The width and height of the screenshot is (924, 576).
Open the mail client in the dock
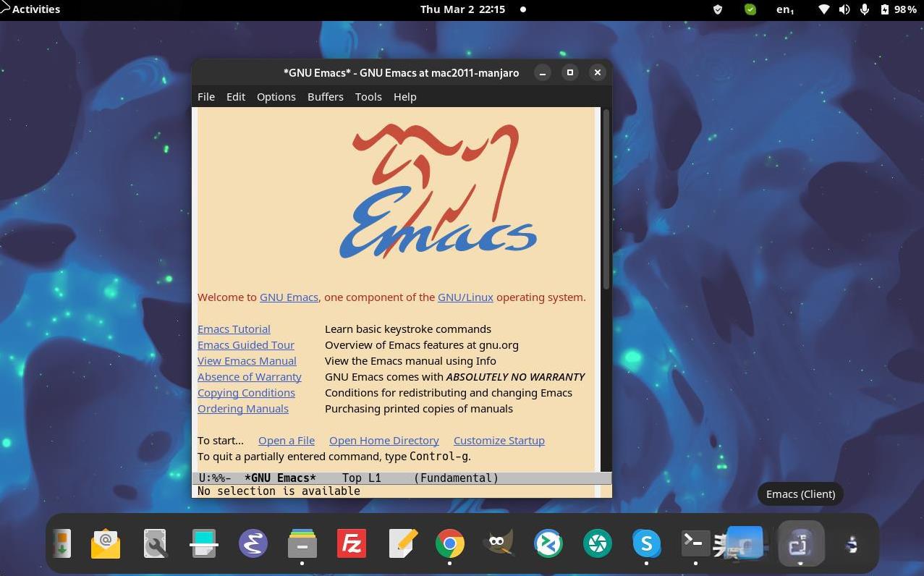coord(106,543)
